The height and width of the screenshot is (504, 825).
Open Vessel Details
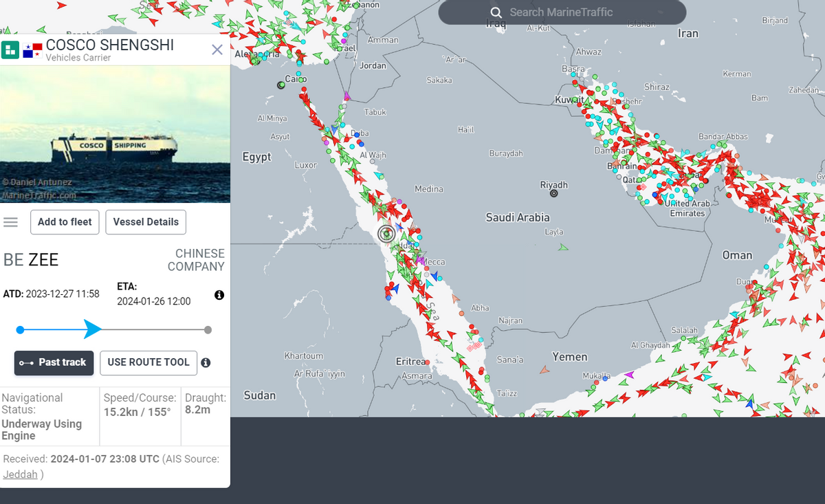point(146,222)
